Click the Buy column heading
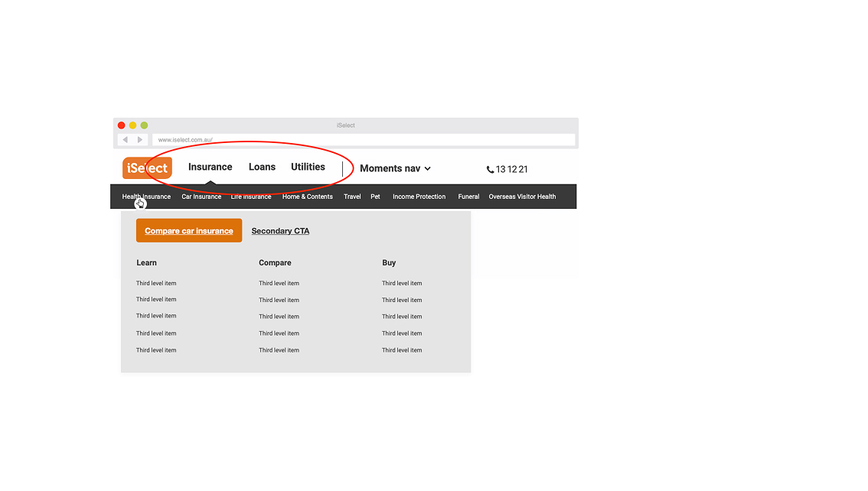 tap(389, 263)
